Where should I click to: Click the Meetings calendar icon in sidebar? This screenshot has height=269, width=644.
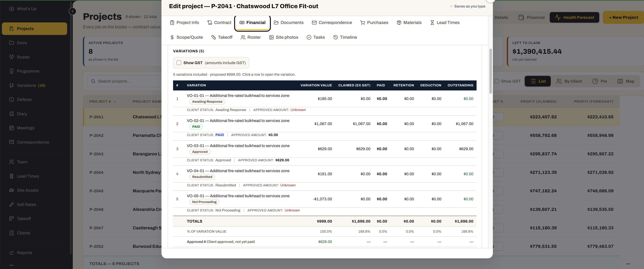pyautogui.click(x=11, y=128)
